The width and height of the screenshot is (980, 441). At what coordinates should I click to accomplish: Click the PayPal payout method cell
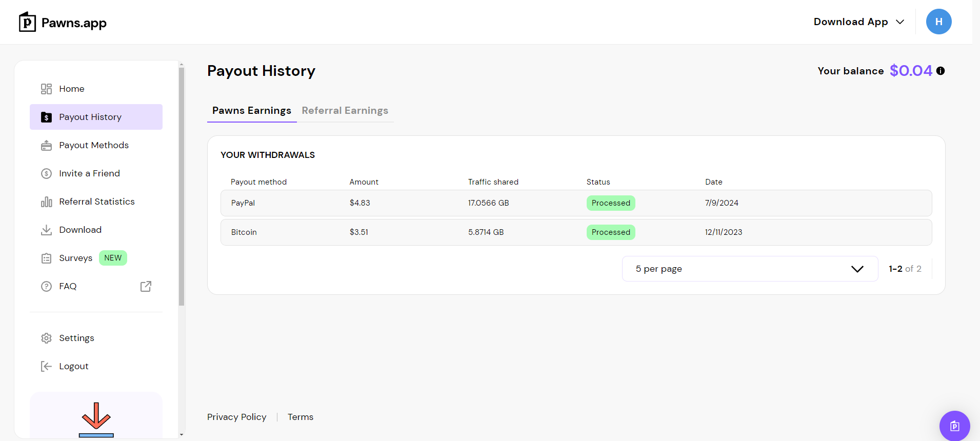243,203
